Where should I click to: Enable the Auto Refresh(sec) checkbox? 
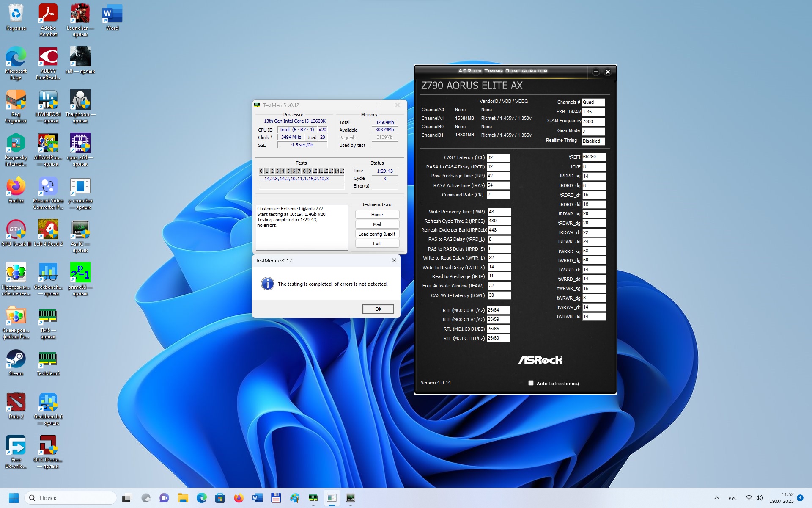pyautogui.click(x=531, y=383)
